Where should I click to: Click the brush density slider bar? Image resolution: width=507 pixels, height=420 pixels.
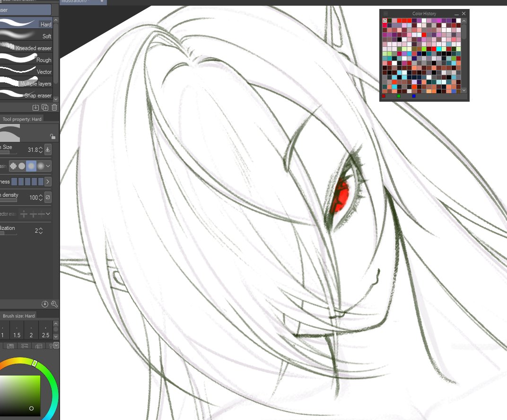tap(9, 200)
